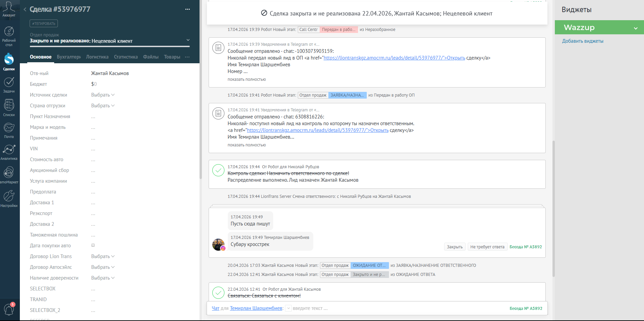The width and height of the screenshot is (644, 321).
Task: Go back using the arrow beside Сделка title
Action: click(x=25, y=9)
